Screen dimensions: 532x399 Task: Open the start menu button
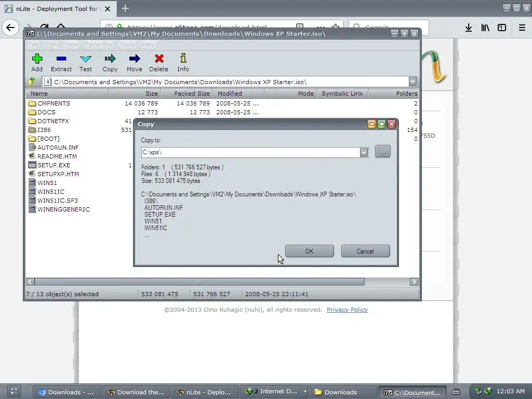pyautogui.click(x=14, y=392)
